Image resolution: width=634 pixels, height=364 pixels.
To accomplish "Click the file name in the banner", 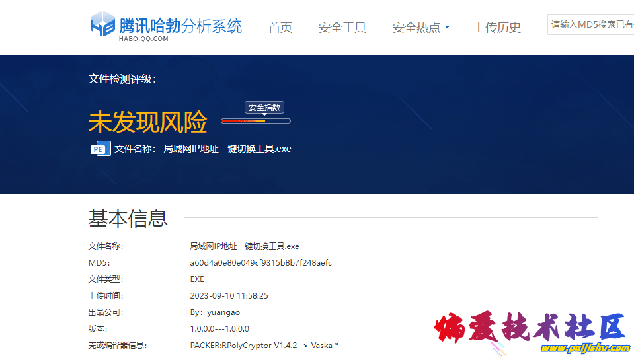I will tap(227, 149).
